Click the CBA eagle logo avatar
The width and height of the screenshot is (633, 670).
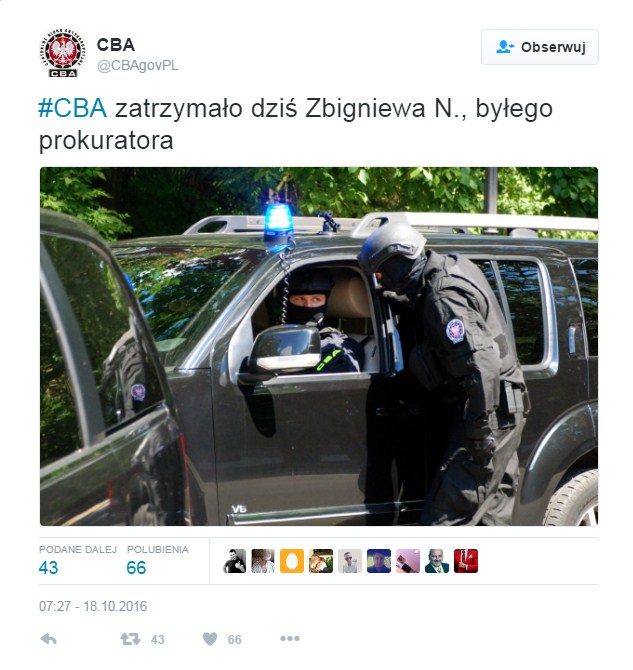tap(63, 53)
